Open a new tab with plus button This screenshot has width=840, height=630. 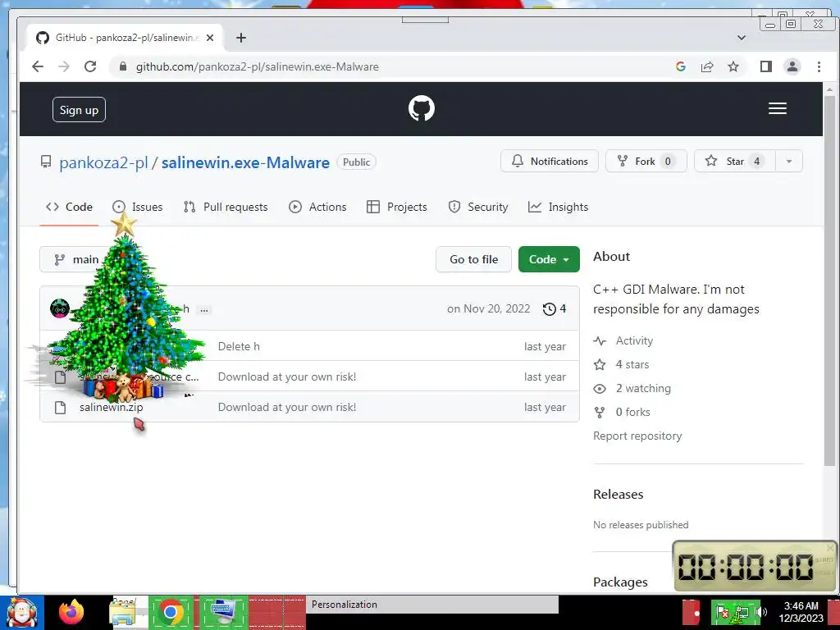(241, 38)
